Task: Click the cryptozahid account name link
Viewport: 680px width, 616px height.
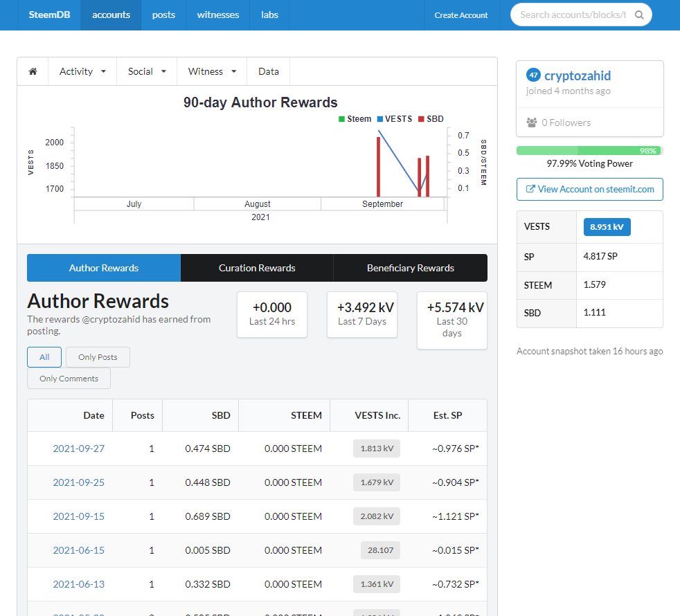Action: coord(578,76)
